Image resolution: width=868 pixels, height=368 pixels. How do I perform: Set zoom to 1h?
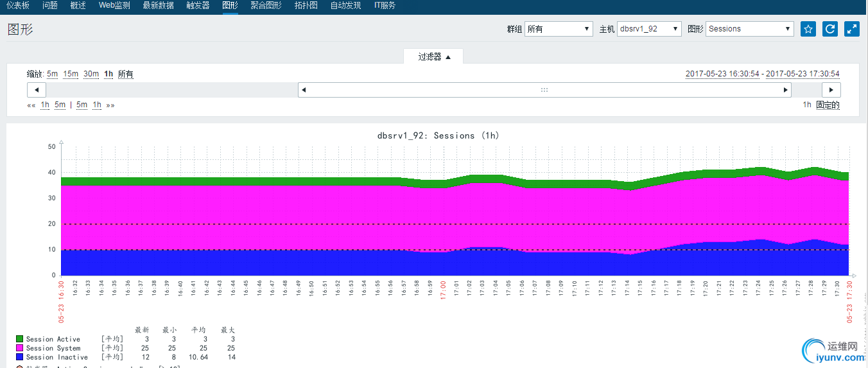108,74
